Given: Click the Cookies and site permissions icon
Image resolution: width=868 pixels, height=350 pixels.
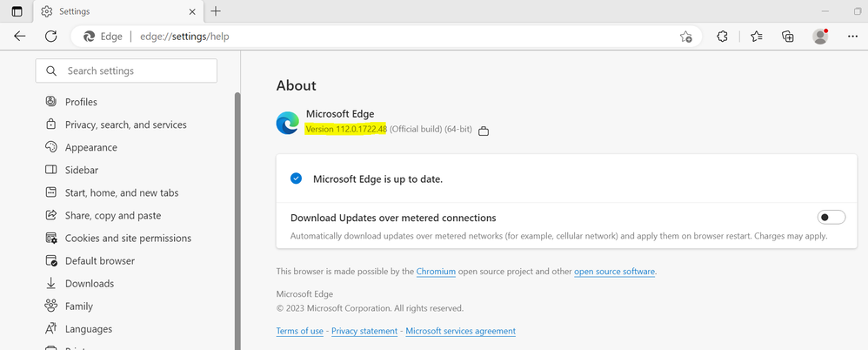Looking at the screenshot, I should click(x=51, y=238).
